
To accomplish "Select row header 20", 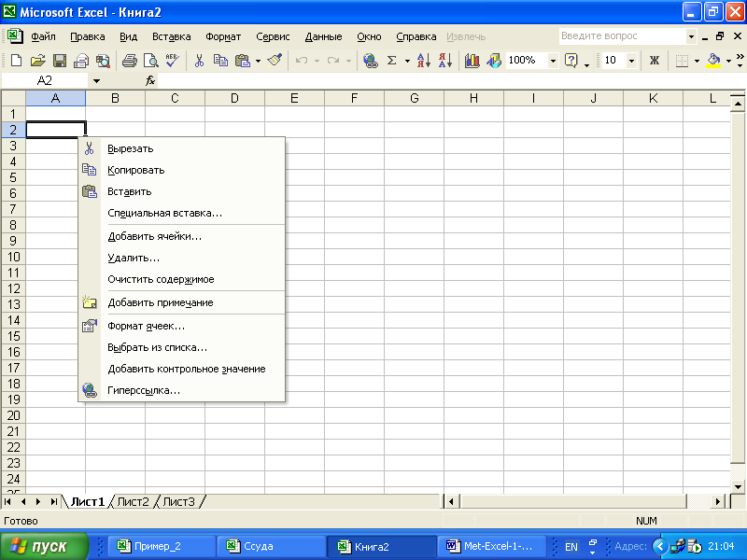I will (13, 415).
